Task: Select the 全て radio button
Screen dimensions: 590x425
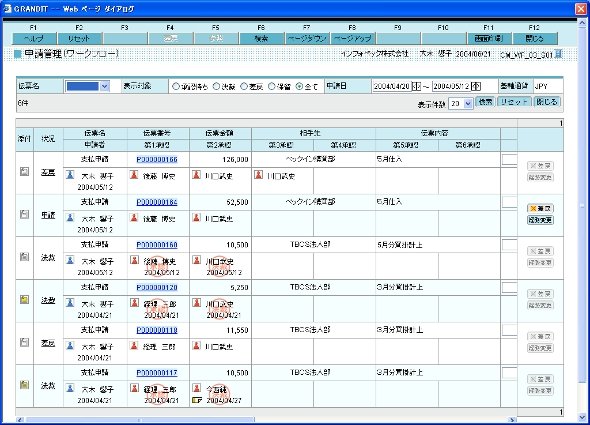Action: point(299,86)
